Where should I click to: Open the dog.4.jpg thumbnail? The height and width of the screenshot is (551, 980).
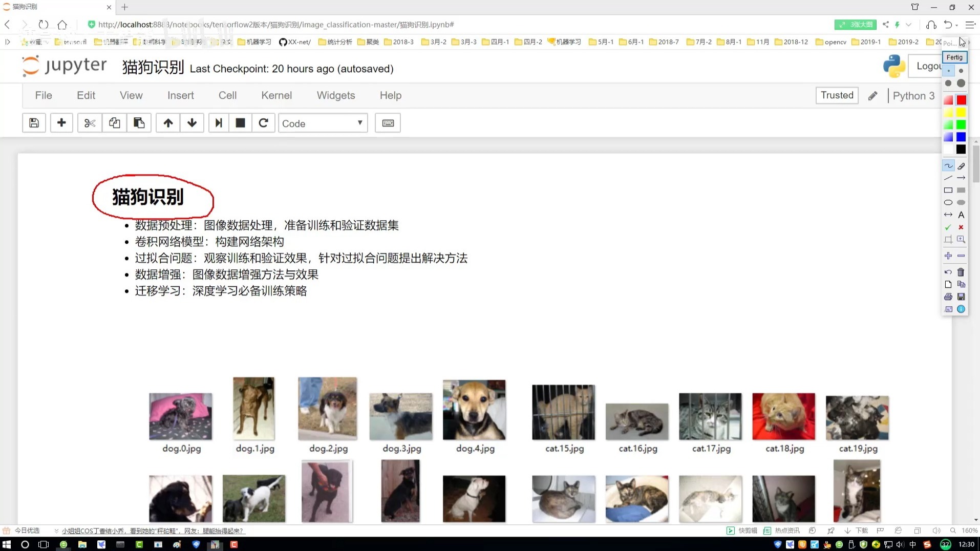[474, 410]
